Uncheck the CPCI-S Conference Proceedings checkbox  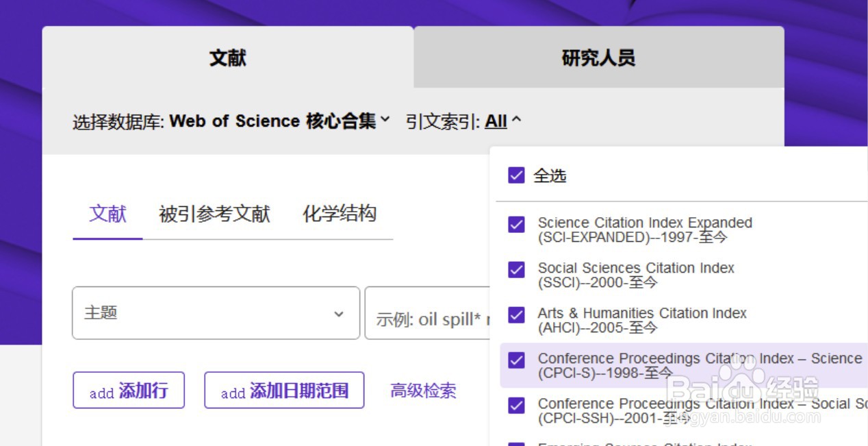pos(516,360)
